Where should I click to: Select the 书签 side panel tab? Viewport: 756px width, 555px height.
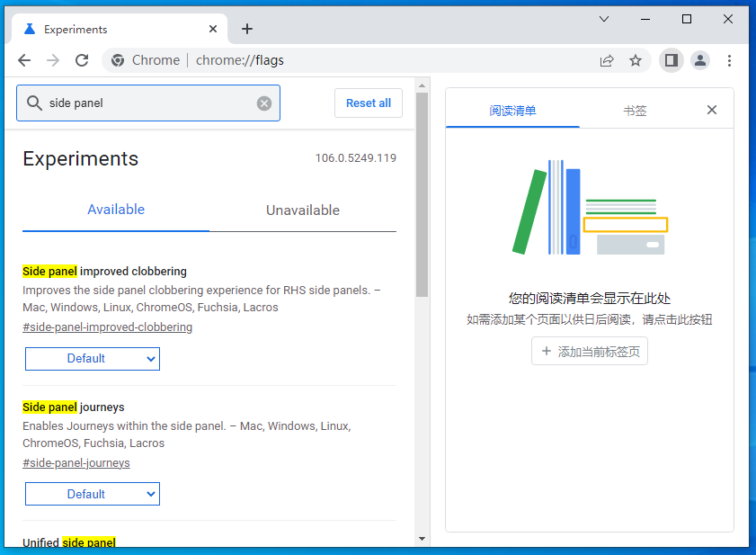coord(635,111)
